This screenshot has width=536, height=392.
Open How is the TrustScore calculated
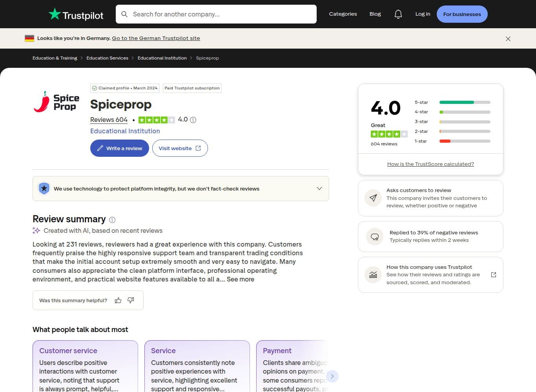click(430, 164)
